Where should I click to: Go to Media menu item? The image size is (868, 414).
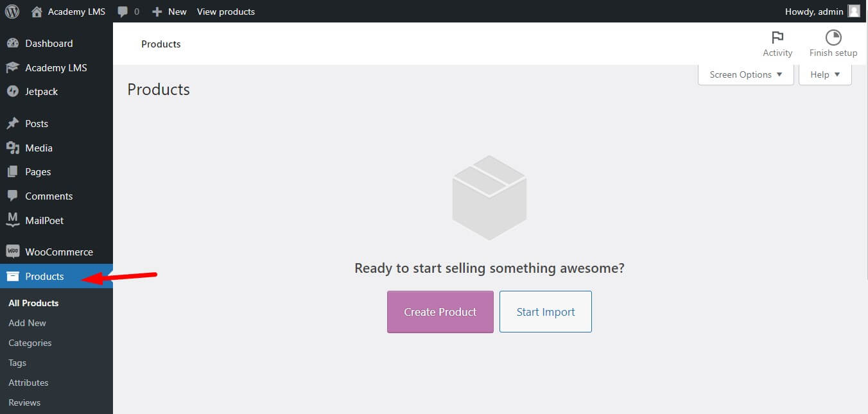[x=56, y=148]
